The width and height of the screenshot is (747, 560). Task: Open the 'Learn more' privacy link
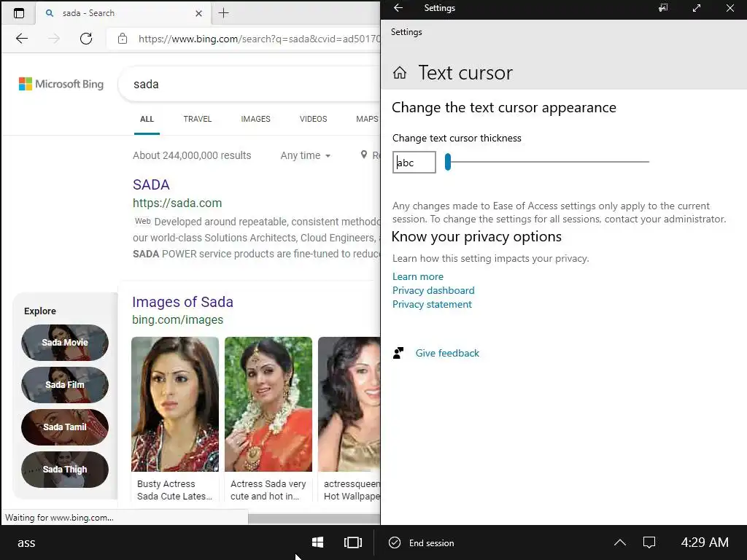click(418, 276)
